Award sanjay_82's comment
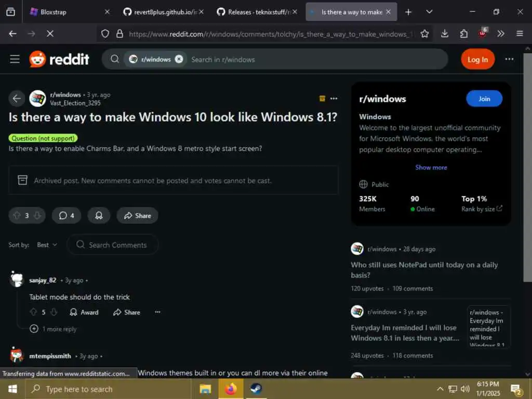The width and height of the screenshot is (532, 399). [84, 312]
